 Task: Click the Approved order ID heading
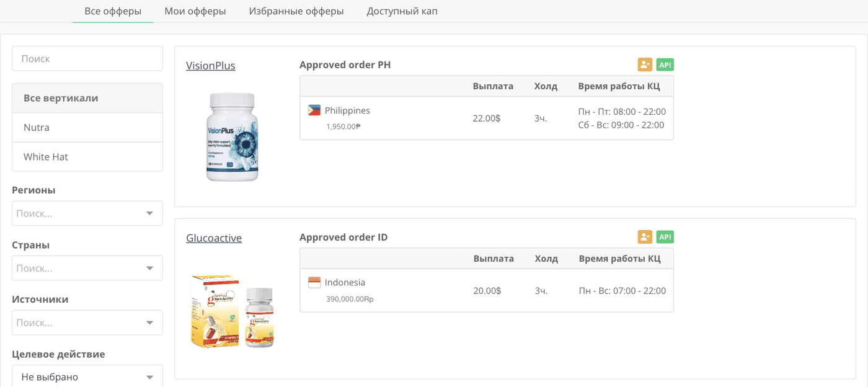(343, 238)
